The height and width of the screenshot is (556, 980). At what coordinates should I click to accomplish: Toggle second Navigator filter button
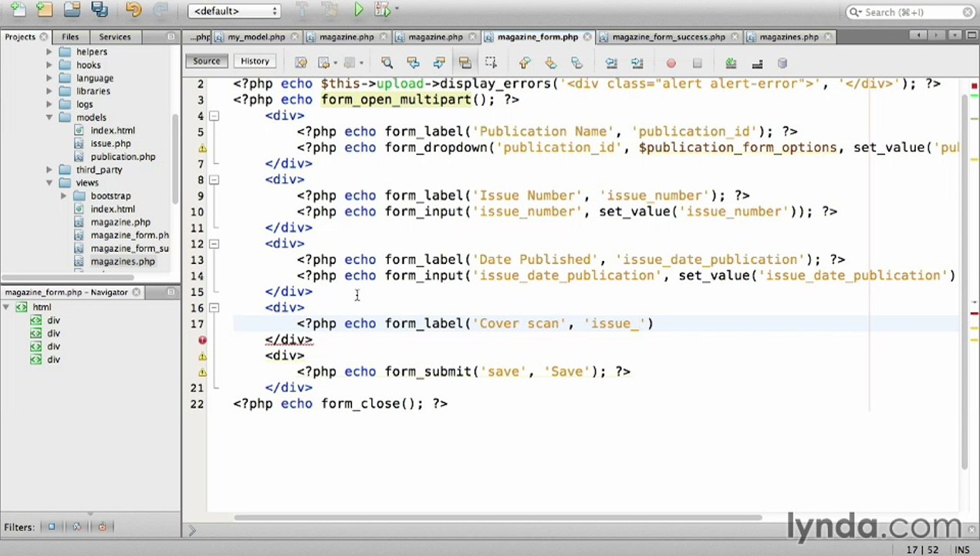point(76,527)
